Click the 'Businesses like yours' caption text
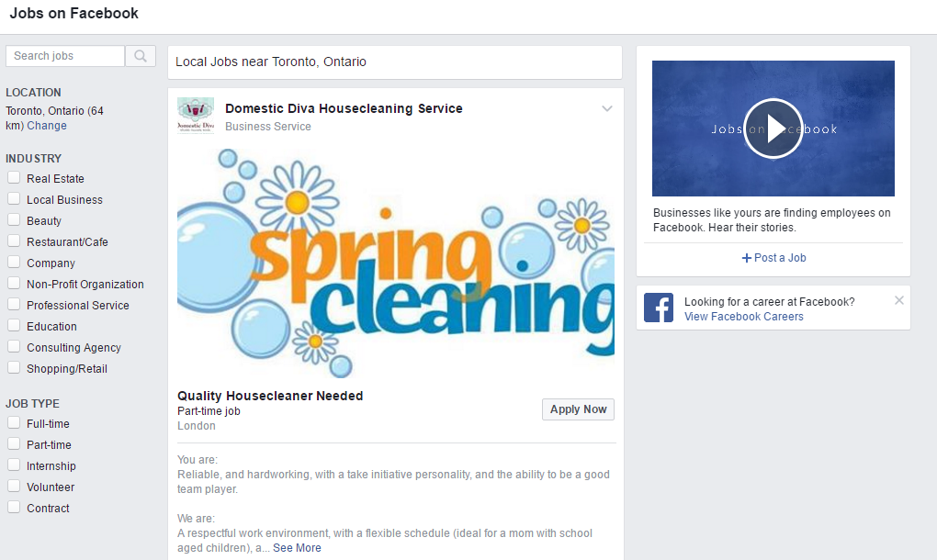 [x=772, y=220]
